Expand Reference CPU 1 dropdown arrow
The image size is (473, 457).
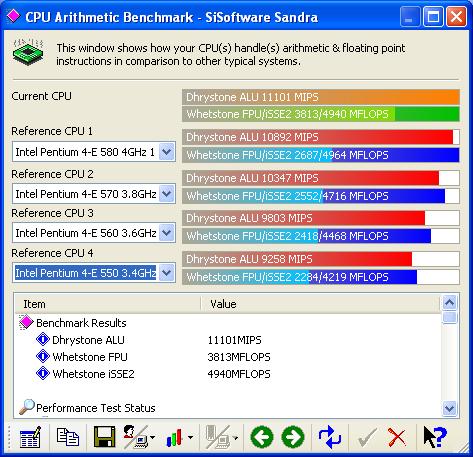coord(167,152)
